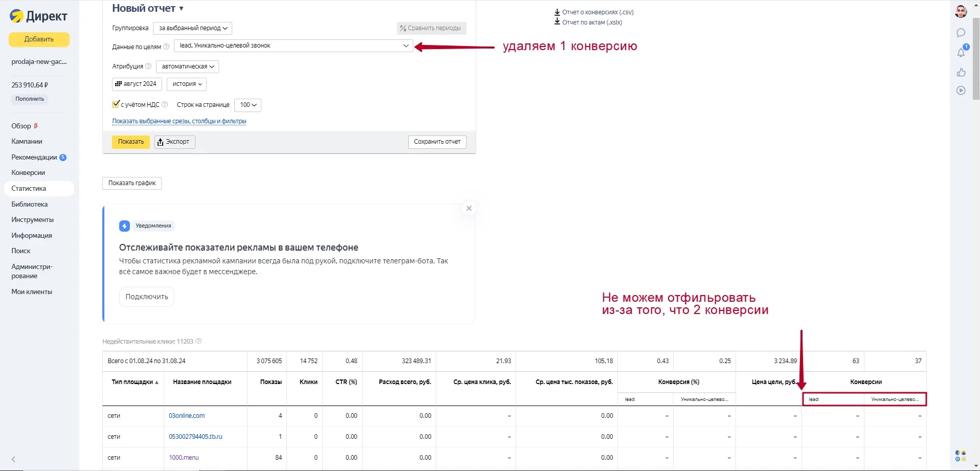Screen dimensions: 980x471
Task: Collapse the left sidebar with arrow
Action: (13, 459)
